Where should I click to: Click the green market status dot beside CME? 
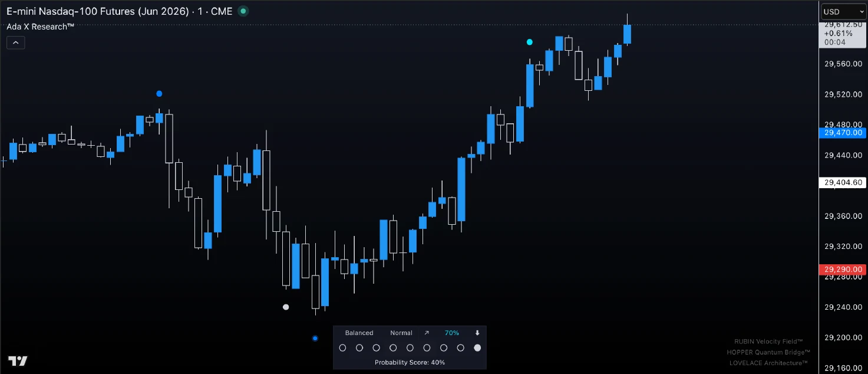tap(243, 11)
